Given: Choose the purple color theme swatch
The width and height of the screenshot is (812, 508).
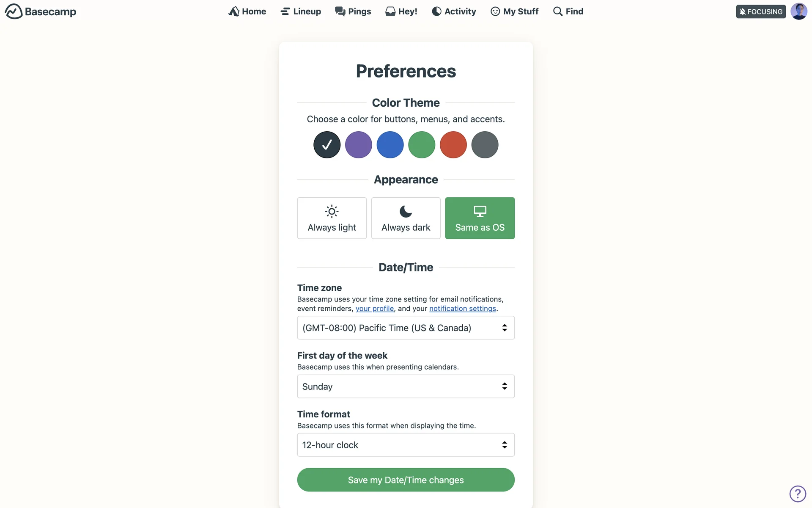Looking at the screenshot, I should pyautogui.click(x=358, y=145).
